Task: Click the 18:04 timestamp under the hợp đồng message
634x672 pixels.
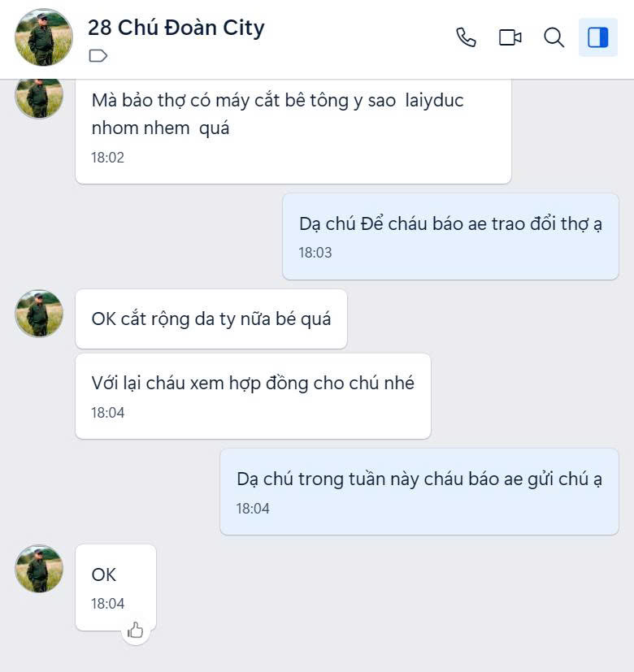Action: (x=107, y=413)
